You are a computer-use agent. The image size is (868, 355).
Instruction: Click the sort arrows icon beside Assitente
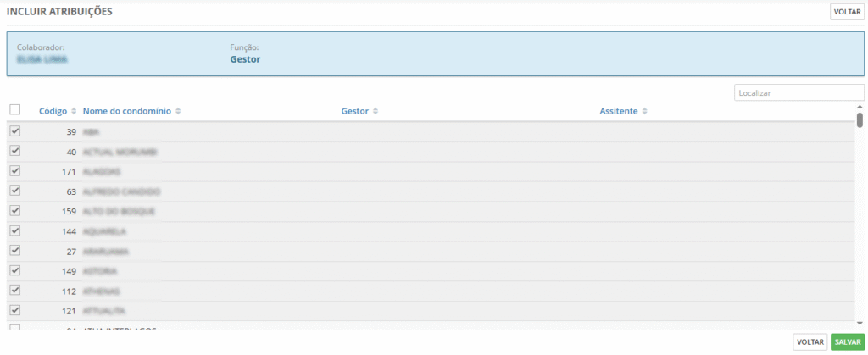(645, 112)
